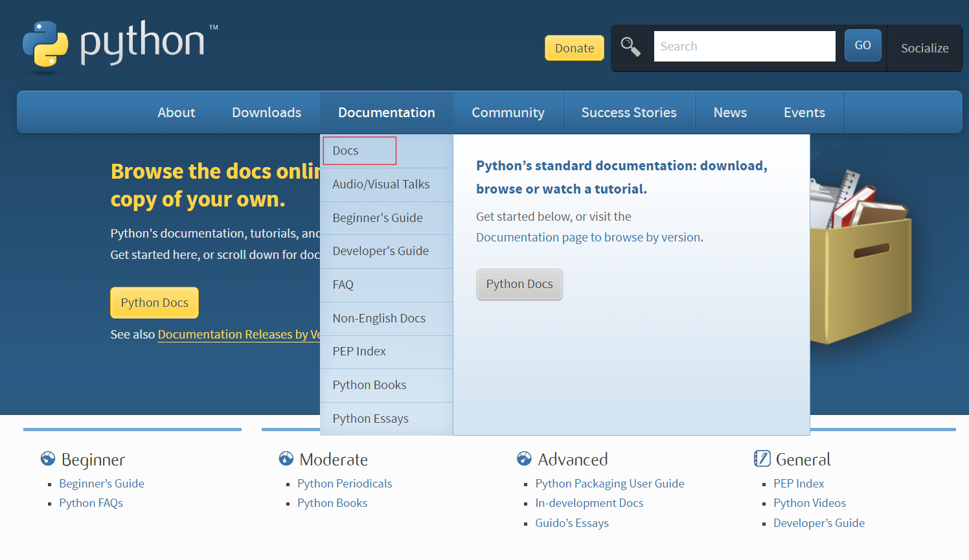Viewport: 969px width, 560px height.
Task: Open the News menu item
Action: click(730, 112)
